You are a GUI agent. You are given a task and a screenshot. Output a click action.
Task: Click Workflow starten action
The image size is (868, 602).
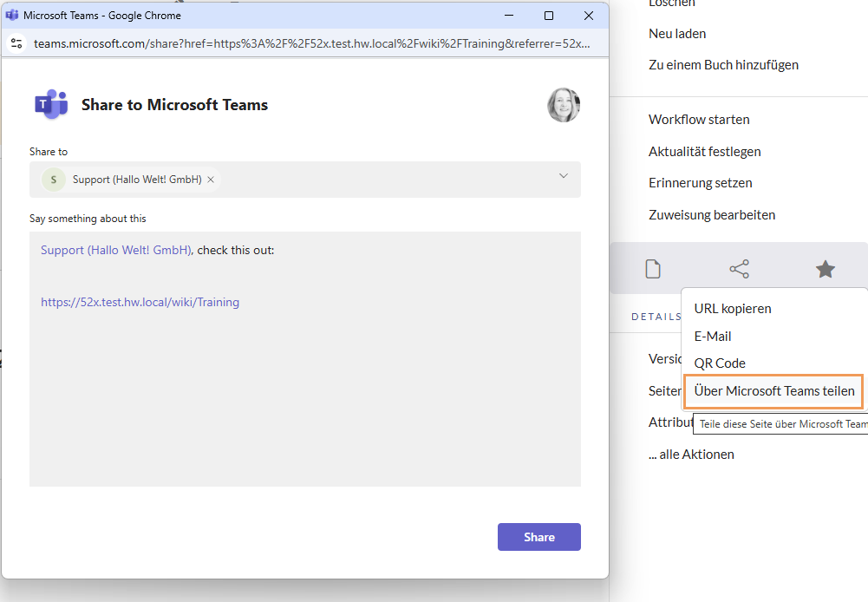[699, 120]
